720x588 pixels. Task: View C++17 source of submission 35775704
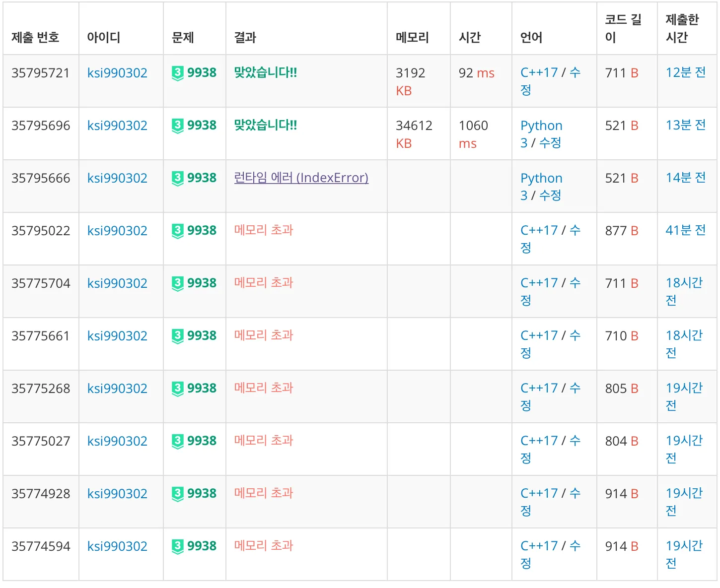[539, 283]
